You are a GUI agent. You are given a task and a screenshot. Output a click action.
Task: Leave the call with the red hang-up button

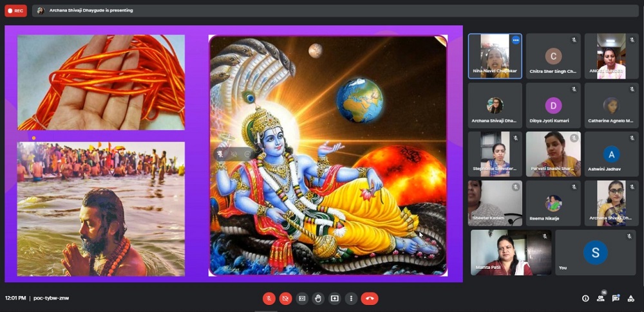tap(370, 298)
